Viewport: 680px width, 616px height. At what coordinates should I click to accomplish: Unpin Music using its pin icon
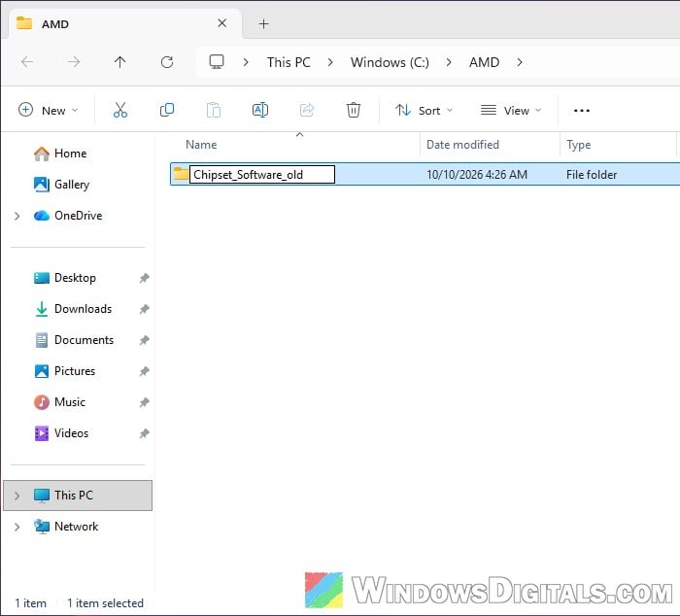tap(145, 402)
